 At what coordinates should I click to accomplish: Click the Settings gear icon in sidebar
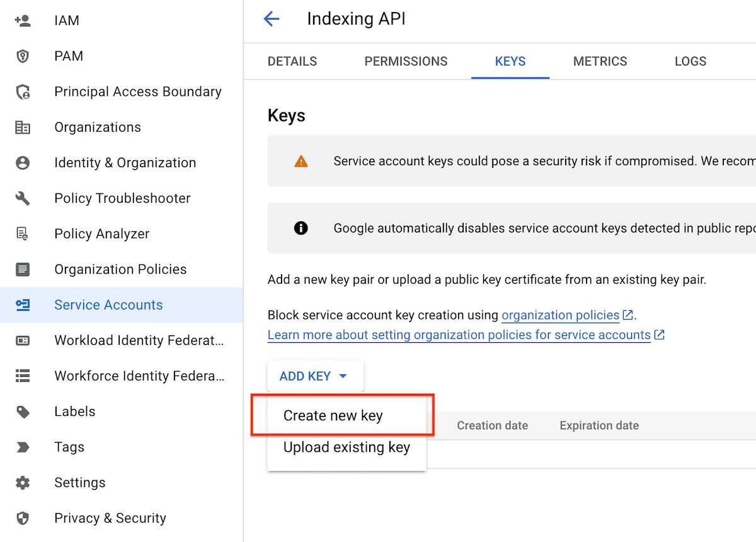pos(23,483)
